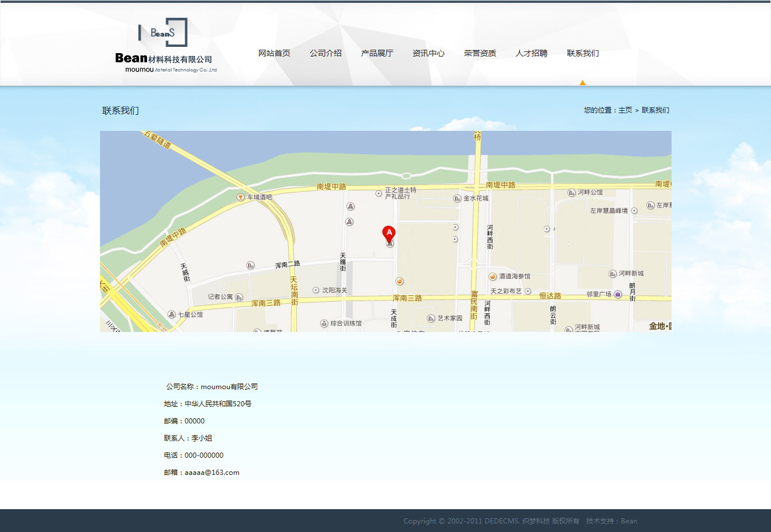Click the Bean company logo
Screen dimensions: 771x532
165,46
